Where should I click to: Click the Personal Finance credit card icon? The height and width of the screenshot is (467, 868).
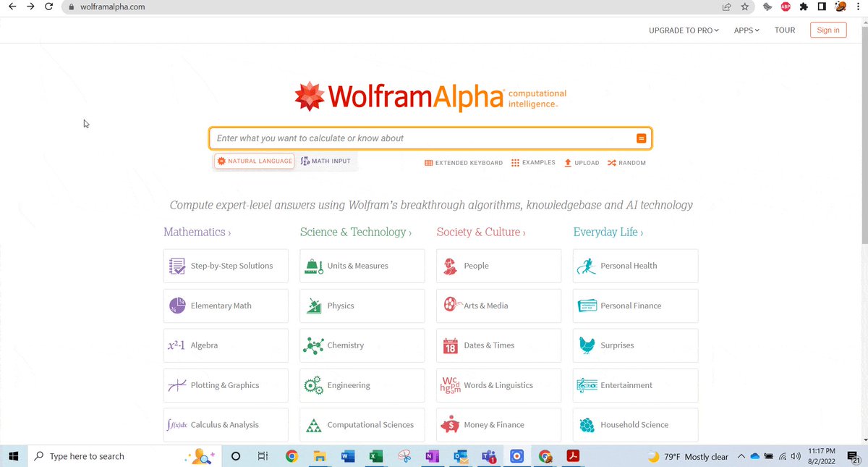(587, 306)
